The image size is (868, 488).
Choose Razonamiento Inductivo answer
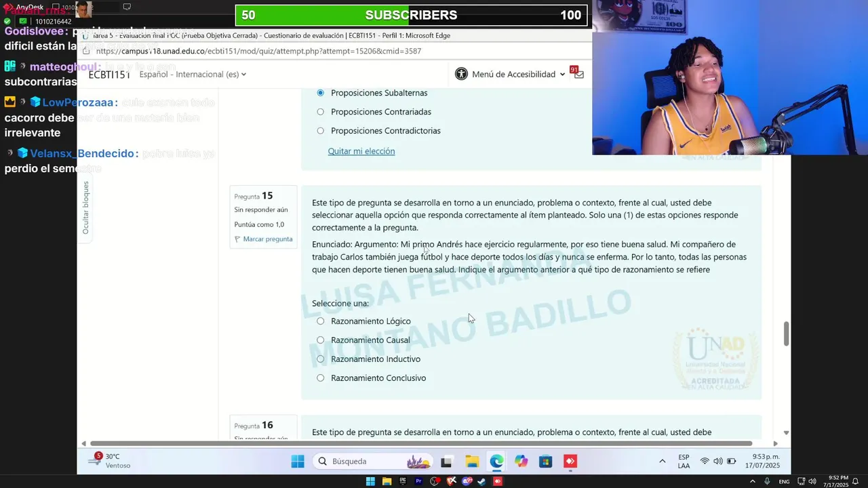(x=321, y=359)
